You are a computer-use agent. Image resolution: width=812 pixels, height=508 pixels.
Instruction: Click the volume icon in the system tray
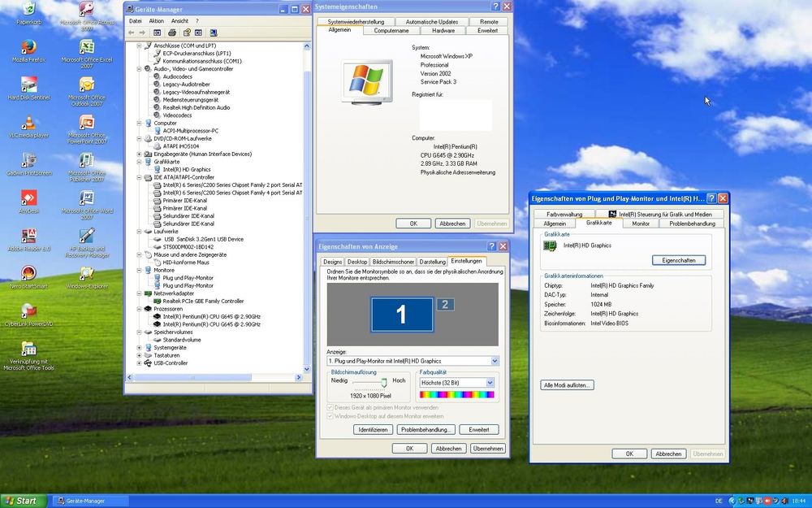(x=784, y=501)
